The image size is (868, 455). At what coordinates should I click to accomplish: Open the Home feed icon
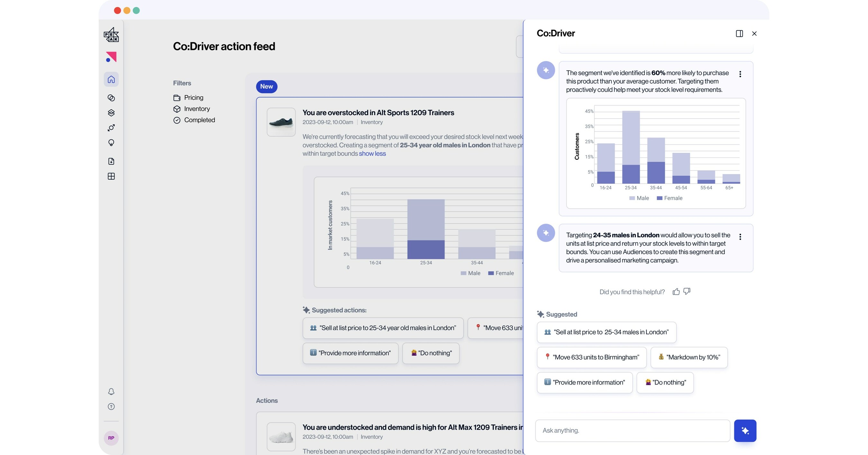pos(111,79)
